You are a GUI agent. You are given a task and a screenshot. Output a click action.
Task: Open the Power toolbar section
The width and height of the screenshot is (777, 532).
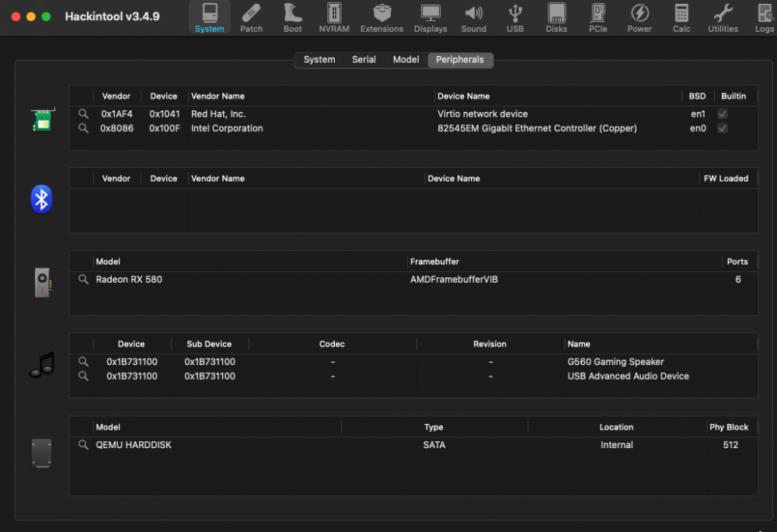click(x=639, y=18)
